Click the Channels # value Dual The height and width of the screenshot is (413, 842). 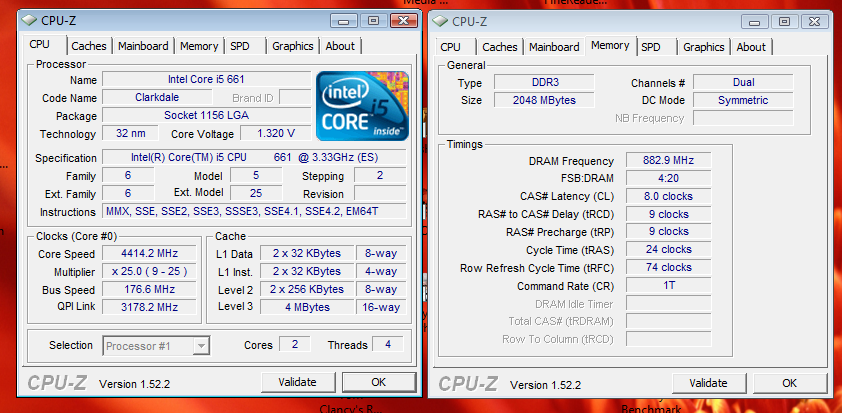(743, 82)
